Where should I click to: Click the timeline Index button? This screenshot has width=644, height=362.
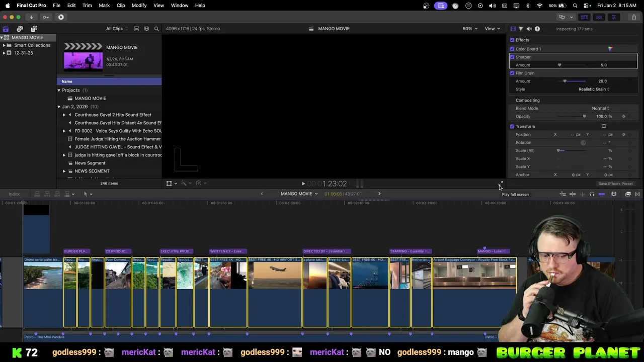tap(14, 194)
